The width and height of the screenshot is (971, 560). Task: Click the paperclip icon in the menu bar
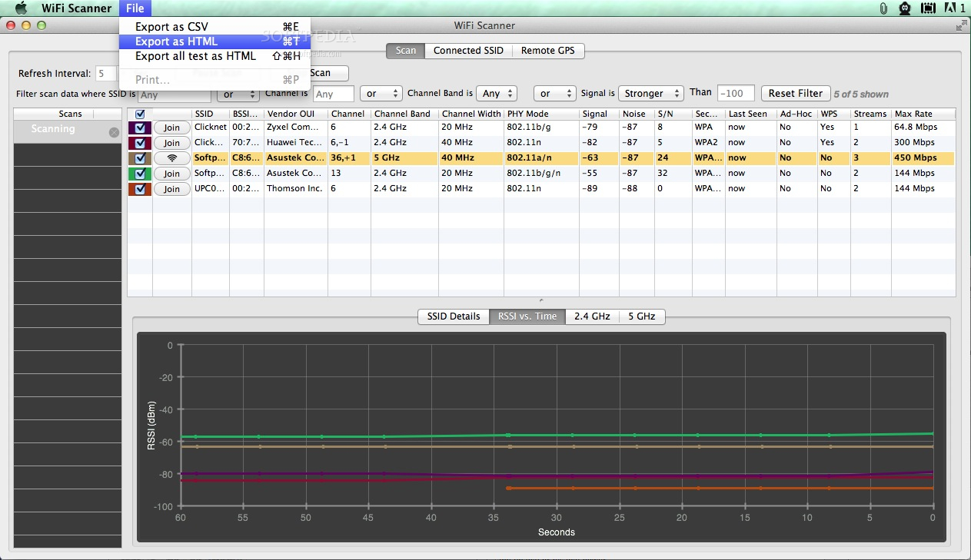pyautogui.click(x=883, y=8)
